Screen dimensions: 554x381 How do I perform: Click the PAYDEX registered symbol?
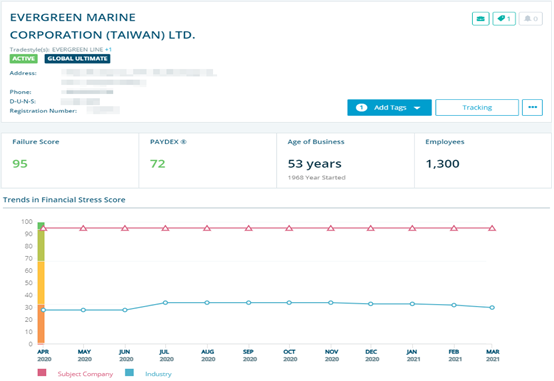183,142
